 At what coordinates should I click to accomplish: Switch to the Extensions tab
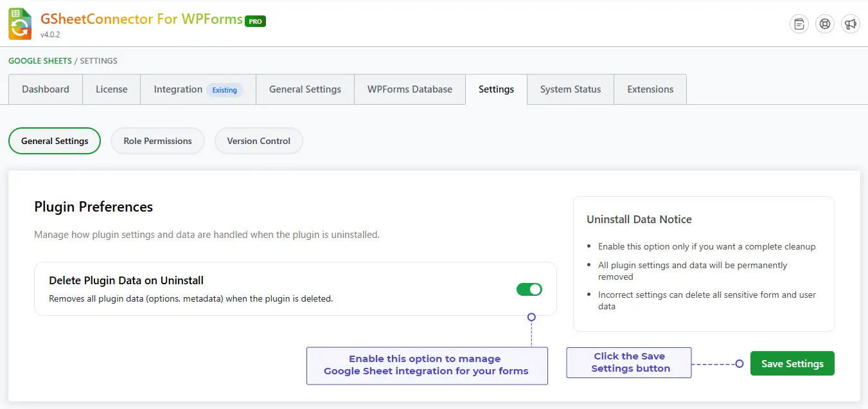(x=650, y=89)
